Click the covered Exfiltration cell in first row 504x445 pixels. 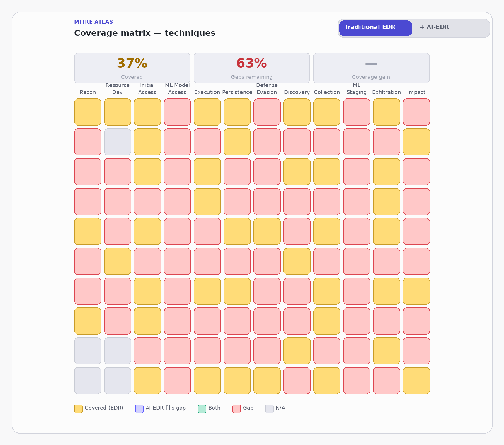tap(386, 112)
